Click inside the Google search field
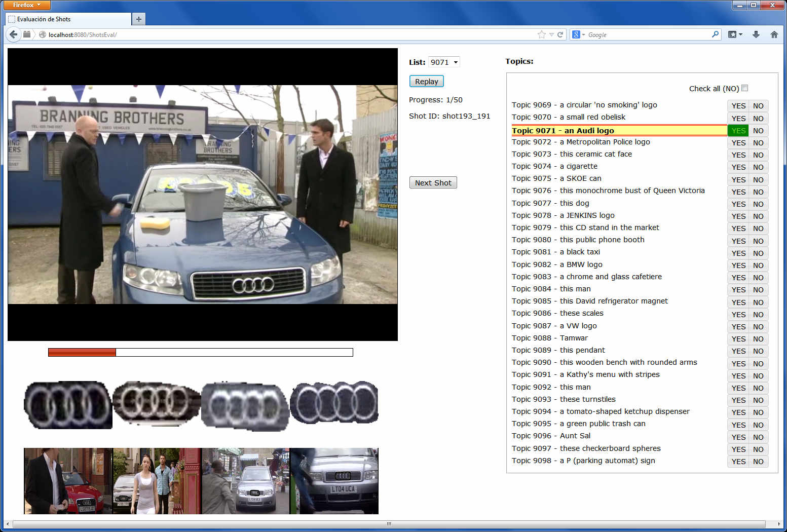Screen dimensions: 787x532 (x=649, y=34)
